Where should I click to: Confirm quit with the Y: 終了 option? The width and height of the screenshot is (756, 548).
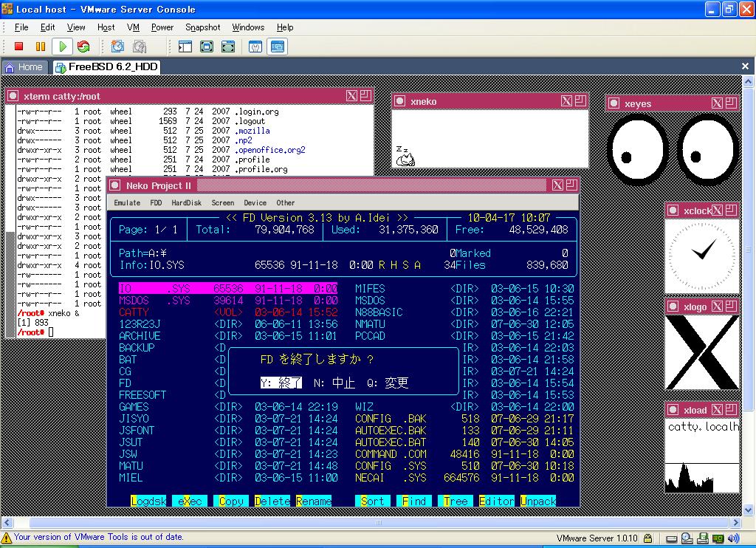(x=281, y=383)
